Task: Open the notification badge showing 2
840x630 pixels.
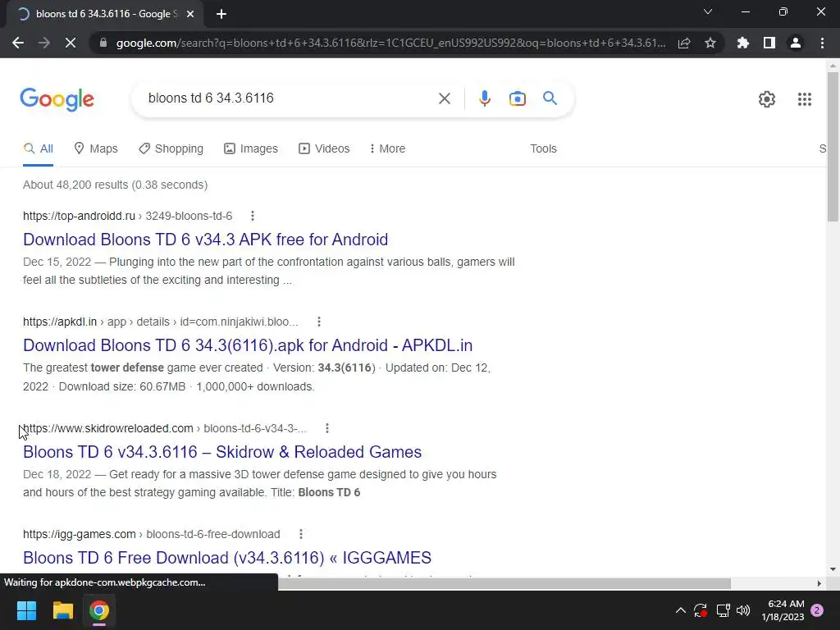Action: click(817, 610)
